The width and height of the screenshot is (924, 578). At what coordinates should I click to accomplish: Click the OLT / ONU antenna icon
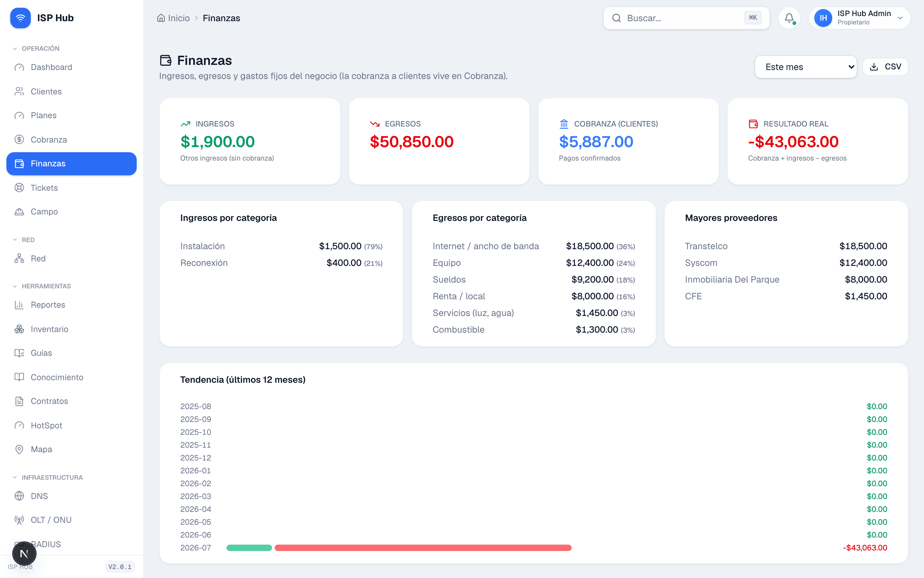pos(19,520)
